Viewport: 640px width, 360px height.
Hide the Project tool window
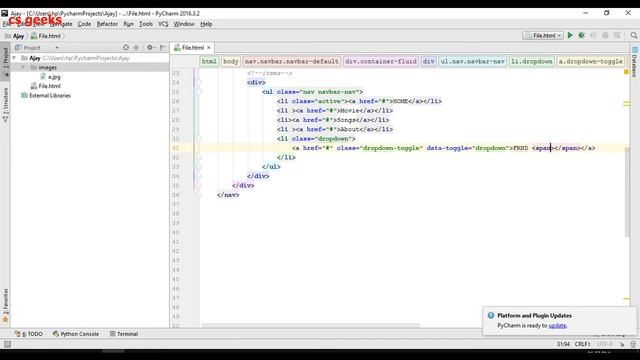point(162,47)
